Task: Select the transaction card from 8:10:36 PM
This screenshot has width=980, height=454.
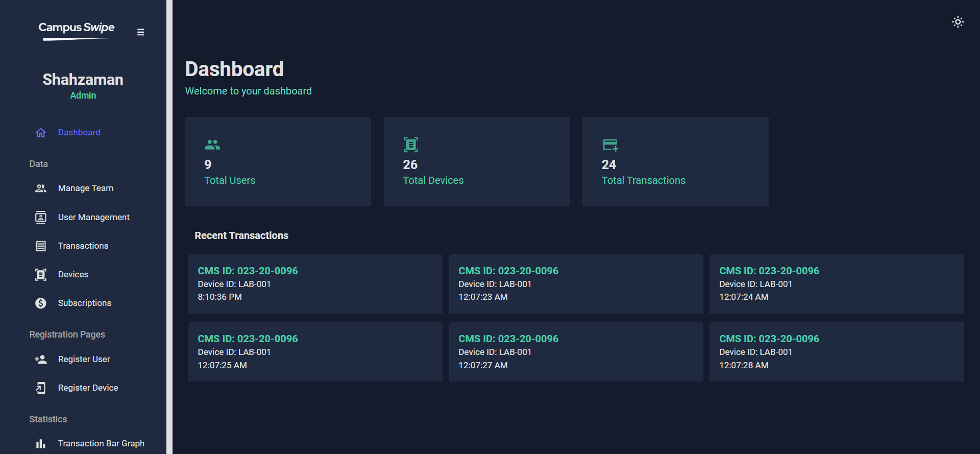Action: [x=315, y=284]
